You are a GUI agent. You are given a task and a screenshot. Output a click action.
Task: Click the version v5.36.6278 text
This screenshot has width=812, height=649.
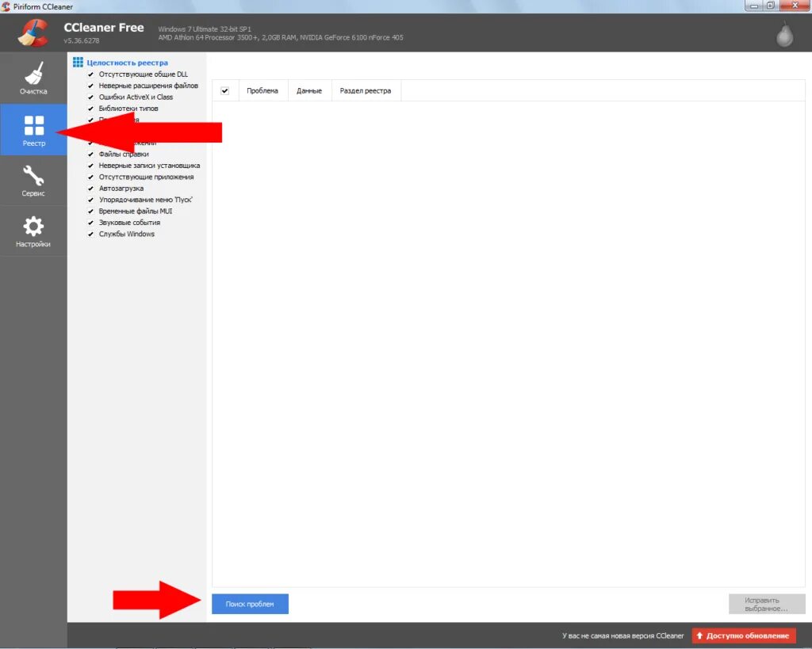click(x=82, y=40)
